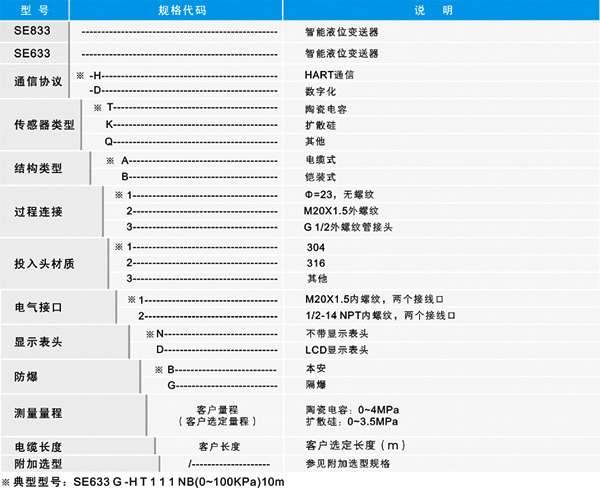
Task: Select the SE633 model label
Action: pyautogui.click(x=29, y=51)
